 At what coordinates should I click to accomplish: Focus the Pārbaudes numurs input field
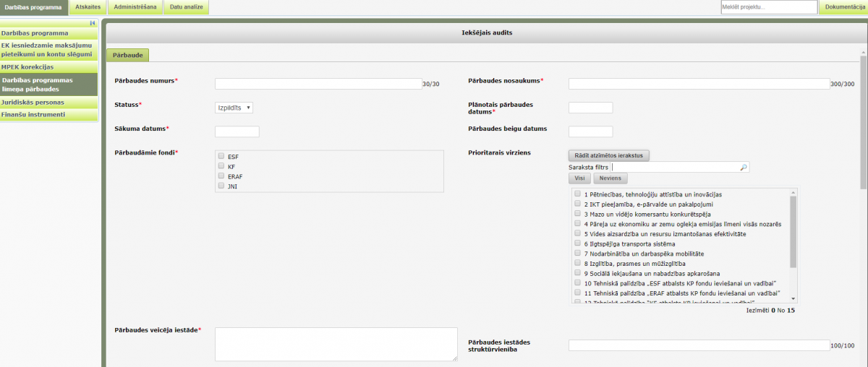[318, 84]
